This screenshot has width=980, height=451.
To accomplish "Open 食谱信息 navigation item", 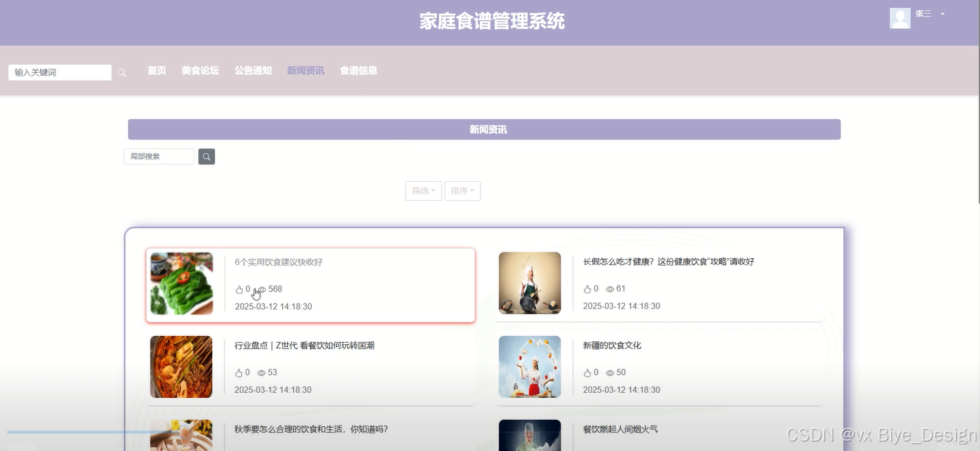I will pyautogui.click(x=358, y=71).
